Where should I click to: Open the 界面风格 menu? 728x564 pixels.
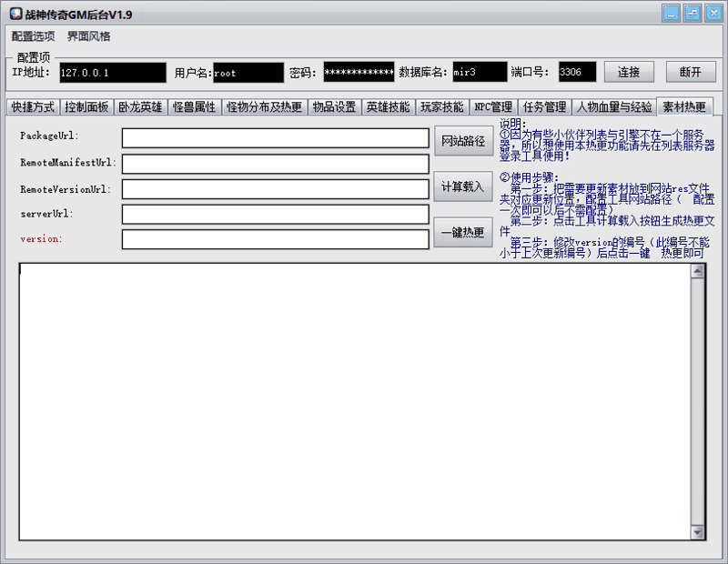(x=89, y=35)
